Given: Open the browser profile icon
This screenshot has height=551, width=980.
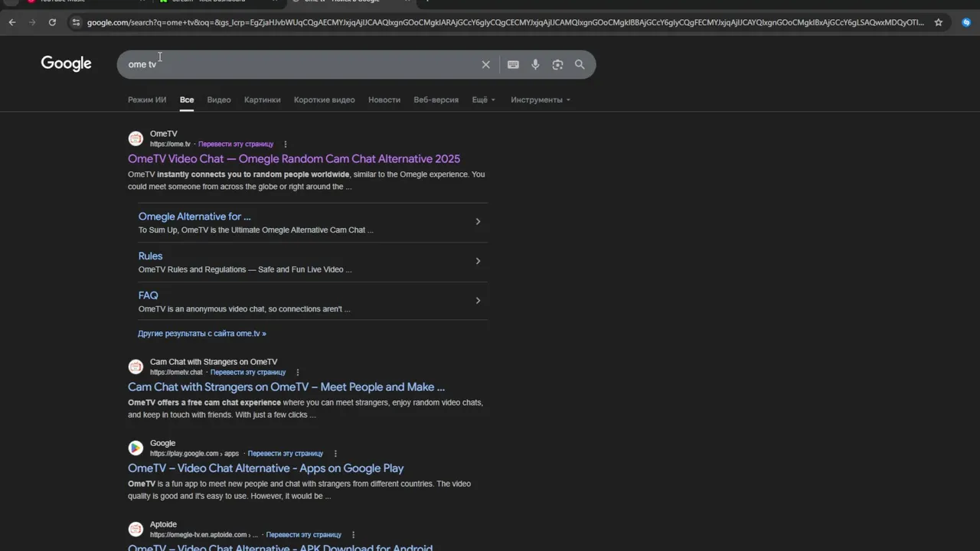Looking at the screenshot, I should click(x=966, y=22).
